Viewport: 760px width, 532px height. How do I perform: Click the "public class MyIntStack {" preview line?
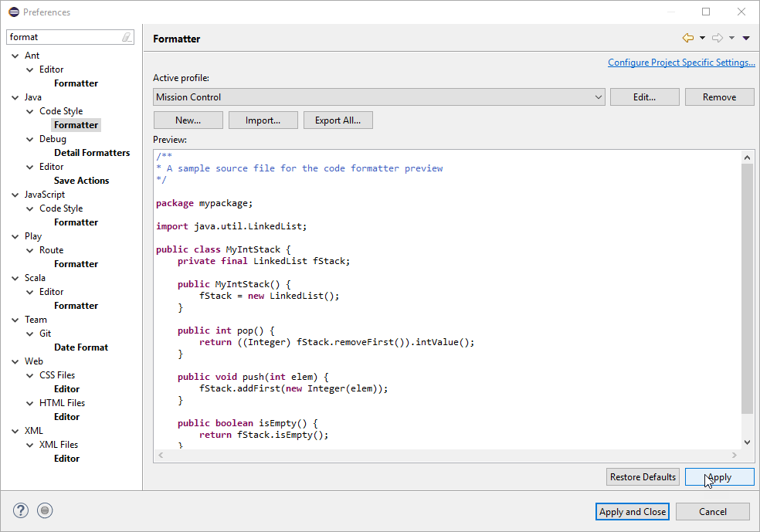pos(223,249)
